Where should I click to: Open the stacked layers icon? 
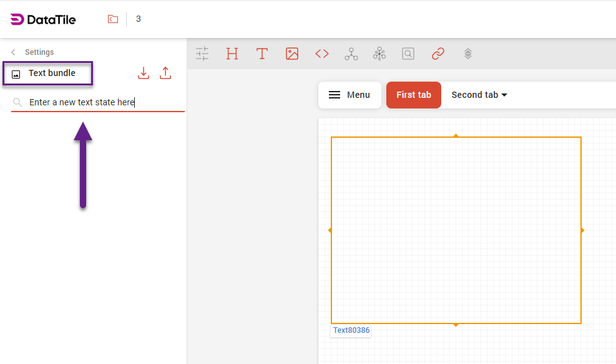point(468,54)
